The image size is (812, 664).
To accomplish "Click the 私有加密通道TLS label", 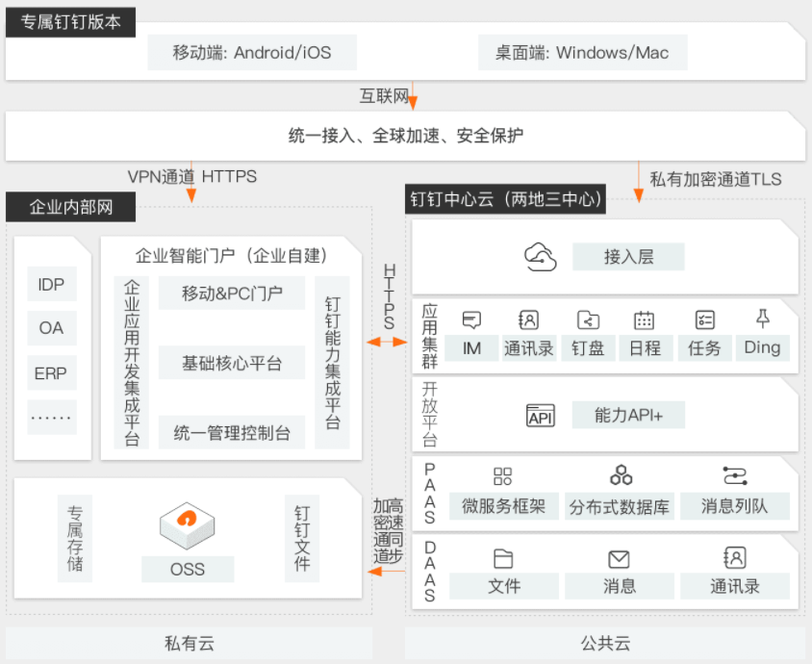I will (x=716, y=179).
